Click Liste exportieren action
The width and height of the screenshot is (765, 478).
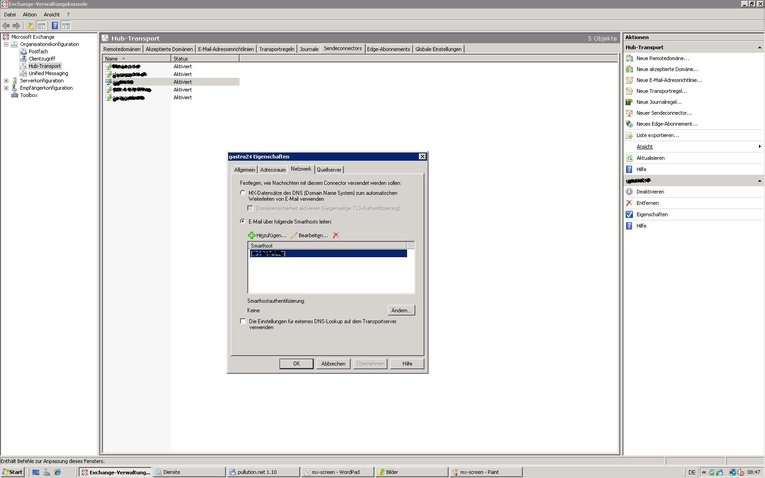point(657,136)
